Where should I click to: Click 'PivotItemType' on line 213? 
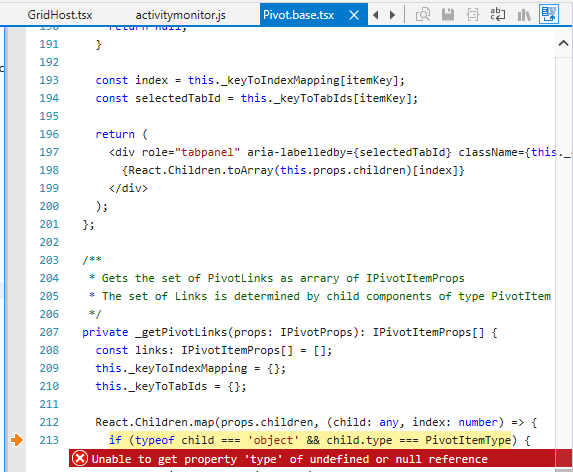tap(468, 440)
